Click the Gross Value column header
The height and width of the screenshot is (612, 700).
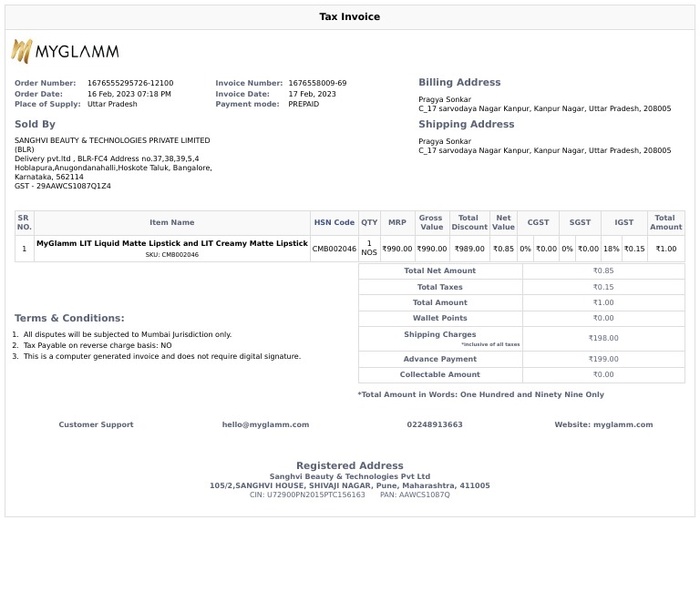[x=432, y=222]
